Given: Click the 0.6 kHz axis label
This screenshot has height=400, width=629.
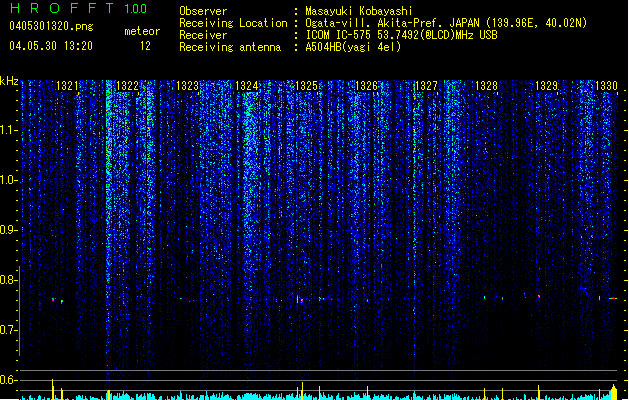Looking at the screenshot, I should [8, 380].
